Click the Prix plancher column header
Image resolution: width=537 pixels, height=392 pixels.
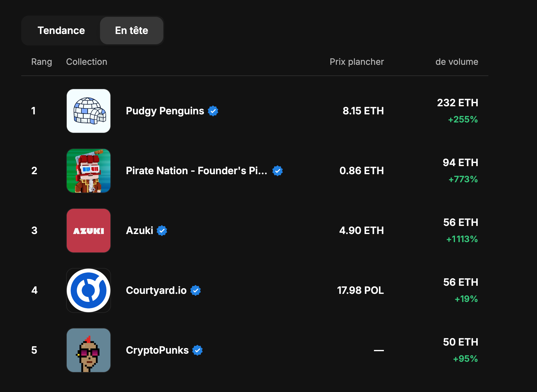coord(357,62)
